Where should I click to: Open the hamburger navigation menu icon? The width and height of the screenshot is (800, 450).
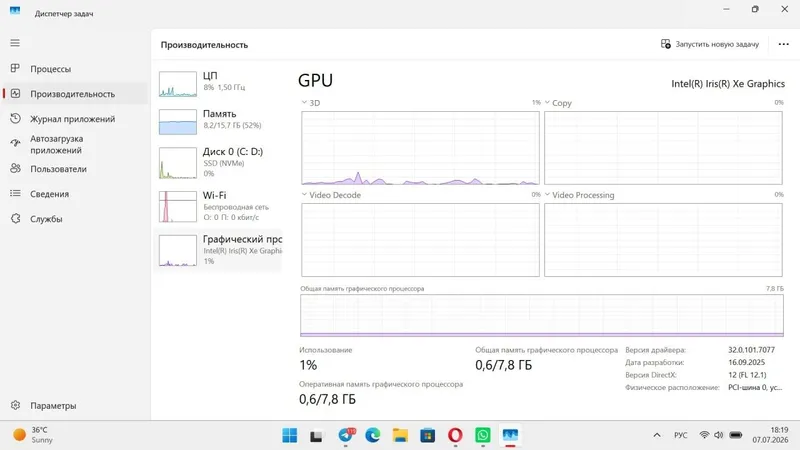[x=15, y=43]
